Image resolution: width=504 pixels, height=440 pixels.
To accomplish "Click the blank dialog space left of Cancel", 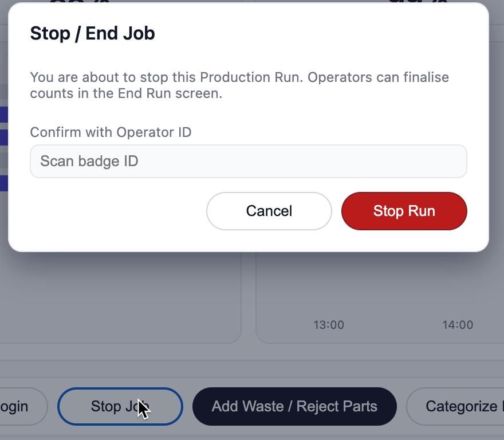I will (115, 211).
